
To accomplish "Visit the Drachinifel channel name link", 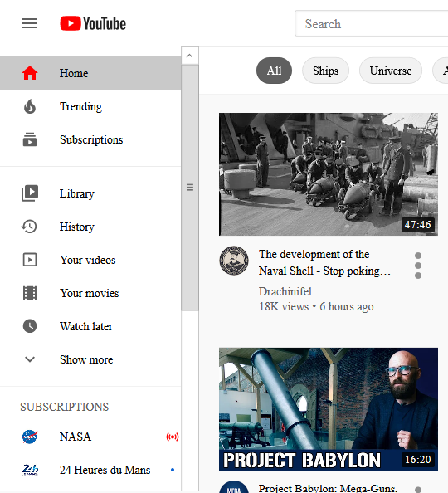I will pyautogui.click(x=285, y=291).
